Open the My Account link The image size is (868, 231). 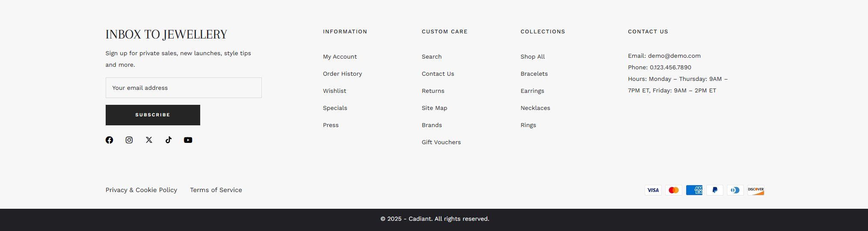coord(340,56)
